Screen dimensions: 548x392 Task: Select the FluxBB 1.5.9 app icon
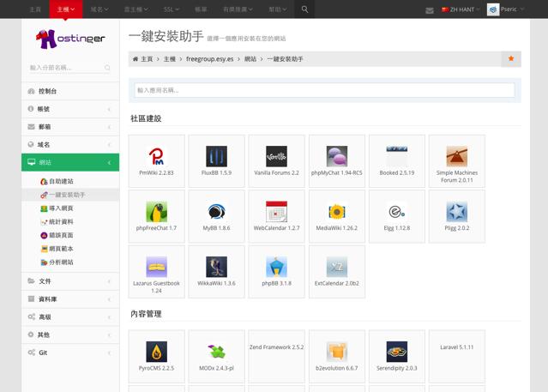(x=216, y=156)
